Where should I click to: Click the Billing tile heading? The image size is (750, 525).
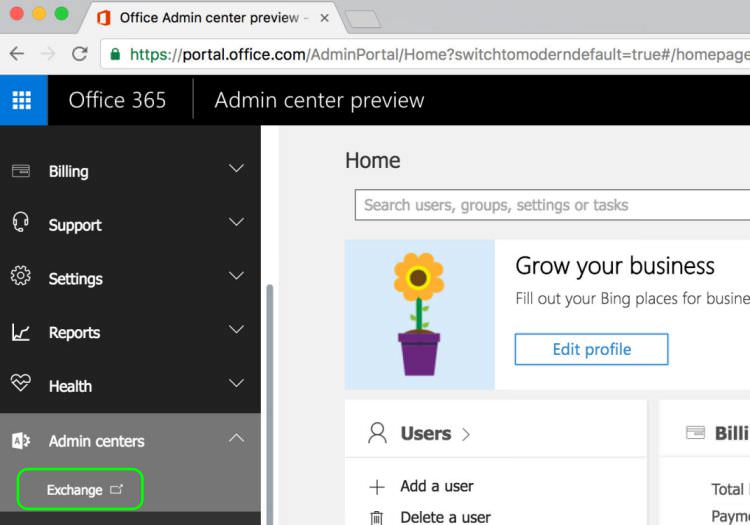732,433
